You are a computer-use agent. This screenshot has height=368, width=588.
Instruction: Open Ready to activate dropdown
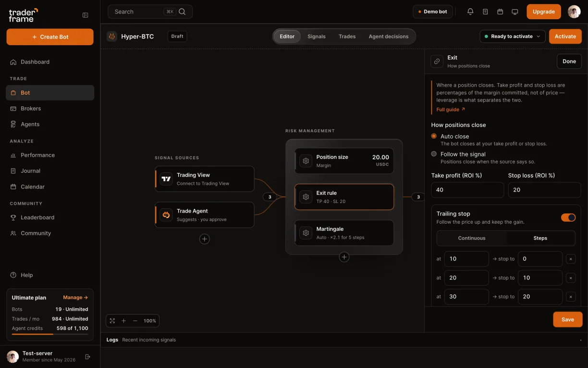[513, 36]
